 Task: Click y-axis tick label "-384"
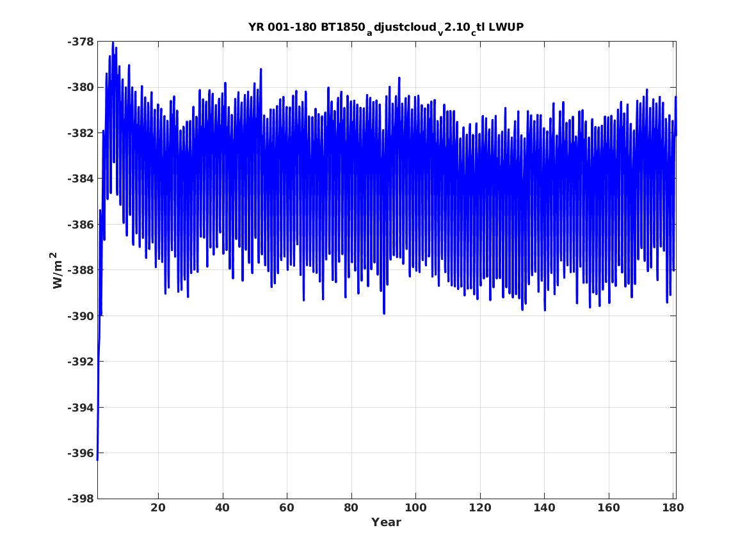click(x=80, y=179)
